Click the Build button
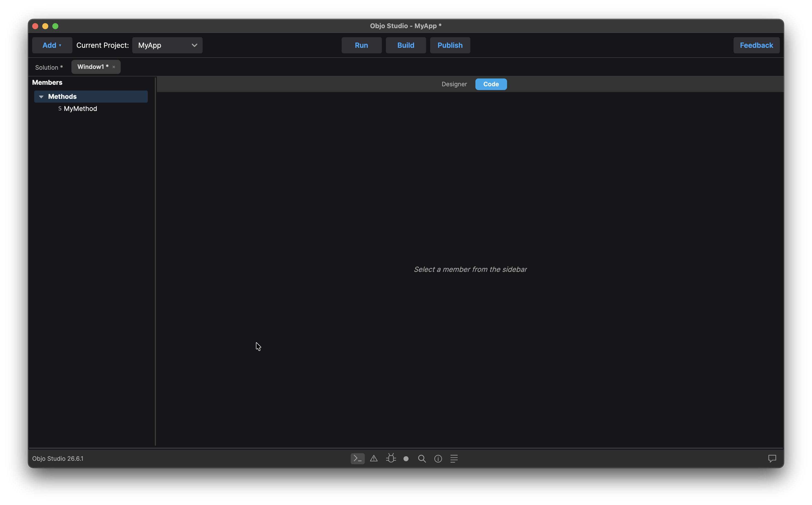Screen dimensions: 812x505 point(406,45)
